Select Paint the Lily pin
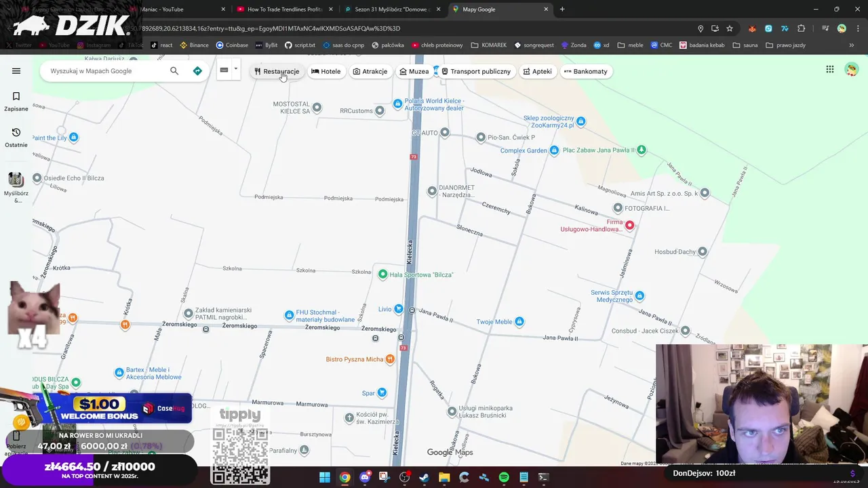The height and width of the screenshot is (488, 868). point(74,138)
